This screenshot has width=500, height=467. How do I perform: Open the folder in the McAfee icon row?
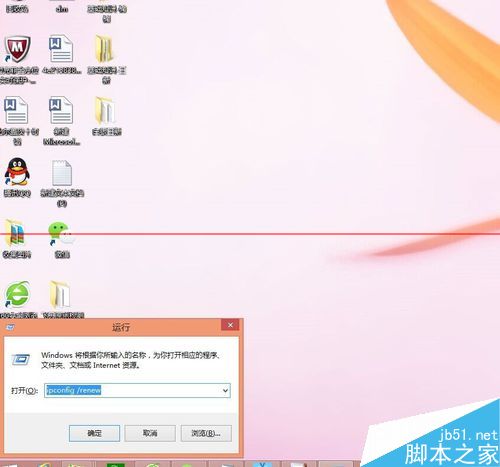[106, 49]
